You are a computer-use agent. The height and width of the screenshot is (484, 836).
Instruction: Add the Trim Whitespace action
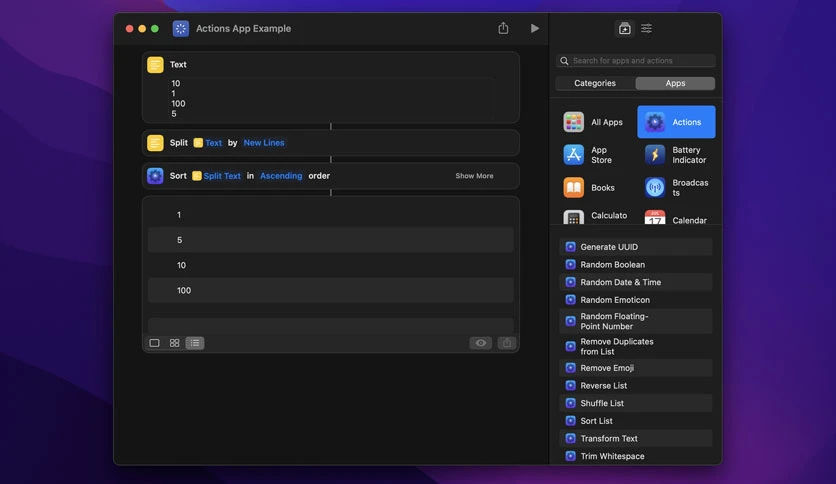[x=636, y=456]
